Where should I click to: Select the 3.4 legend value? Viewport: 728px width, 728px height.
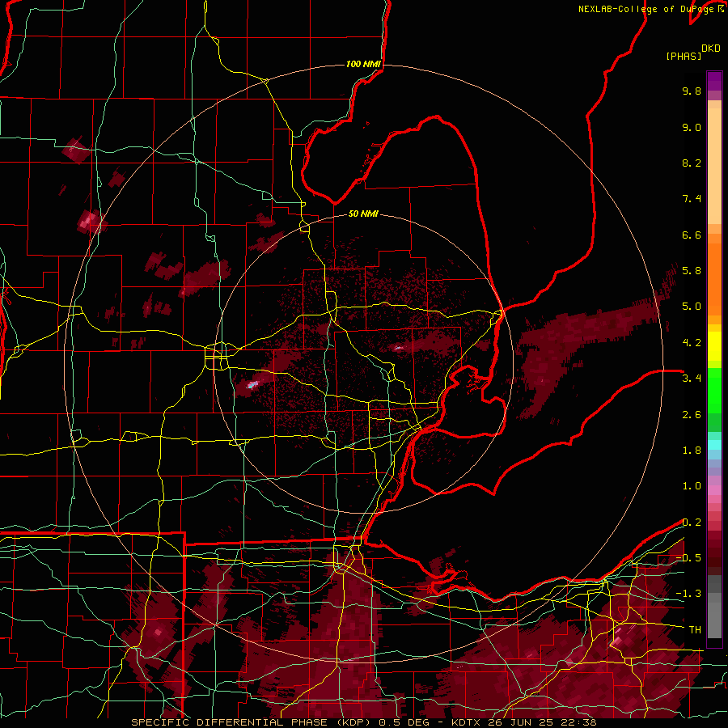pos(692,379)
